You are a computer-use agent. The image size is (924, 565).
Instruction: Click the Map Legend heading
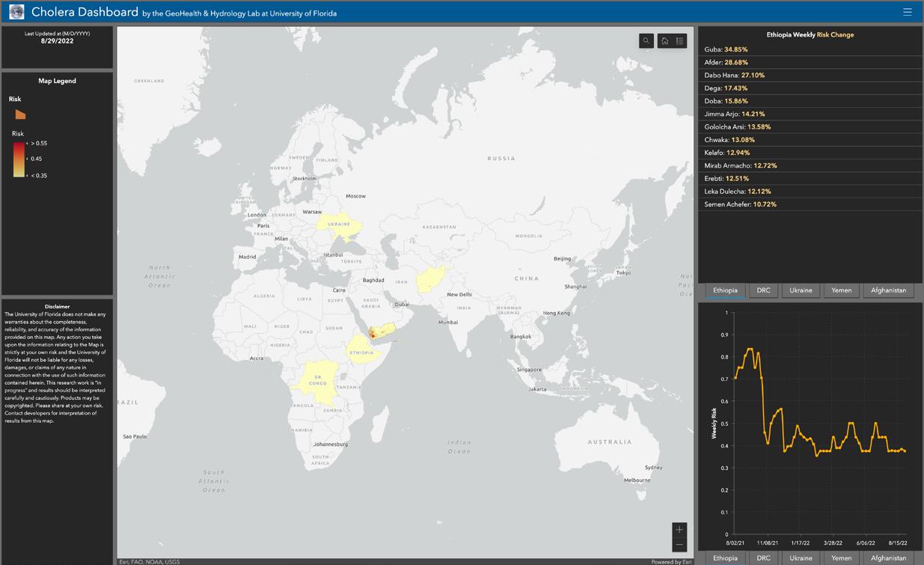point(57,81)
